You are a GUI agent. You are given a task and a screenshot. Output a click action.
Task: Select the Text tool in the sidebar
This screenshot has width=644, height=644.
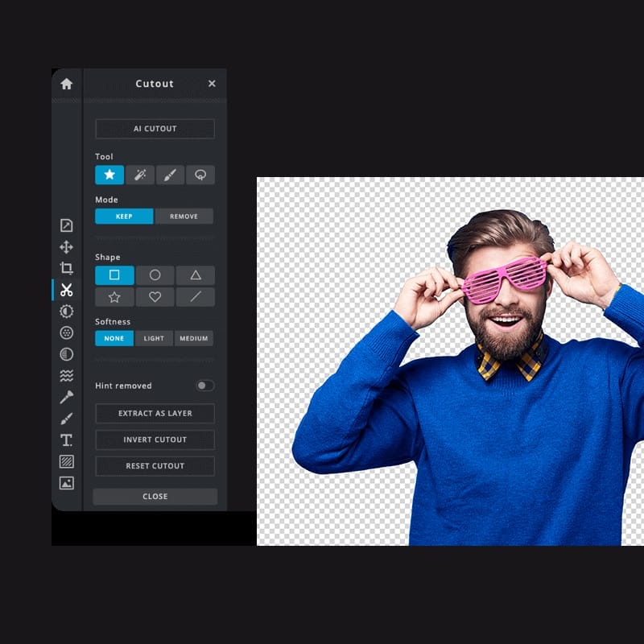point(68,440)
